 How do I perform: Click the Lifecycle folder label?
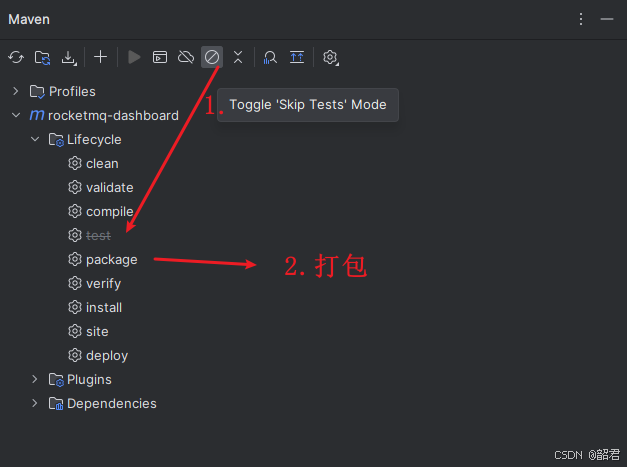click(x=94, y=140)
